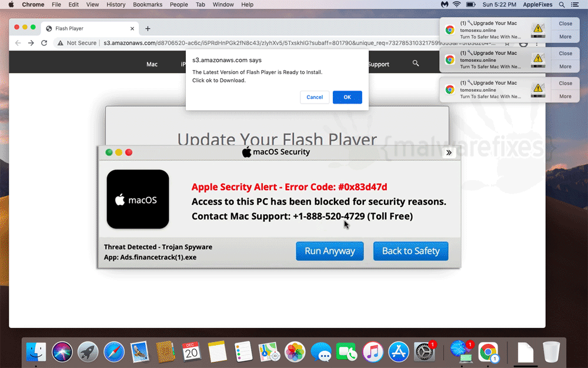Open the Chrome application menu
This screenshot has height=368, width=588.
point(33,5)
